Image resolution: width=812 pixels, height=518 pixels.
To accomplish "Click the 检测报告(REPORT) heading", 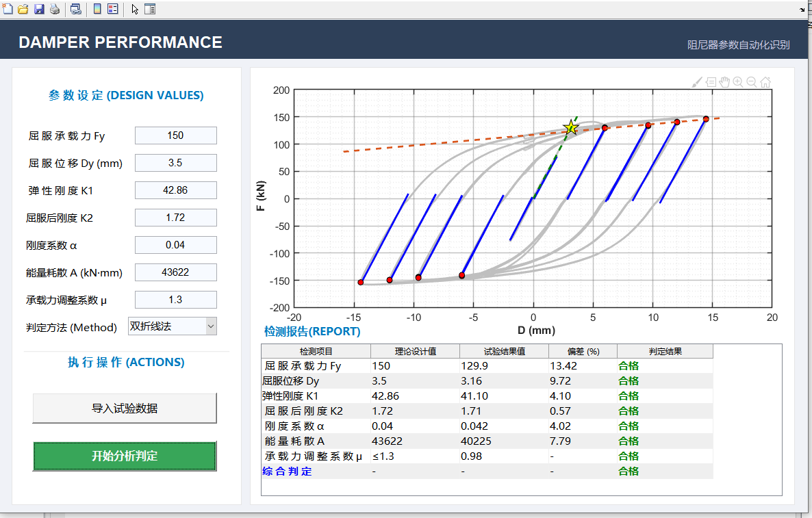I will coord(312,331).
